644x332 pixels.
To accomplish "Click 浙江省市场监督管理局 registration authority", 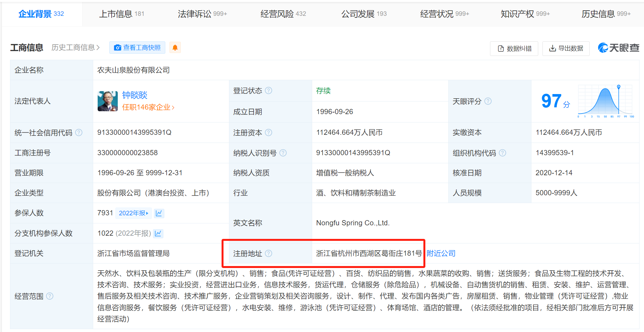I will tap(133, 253).
